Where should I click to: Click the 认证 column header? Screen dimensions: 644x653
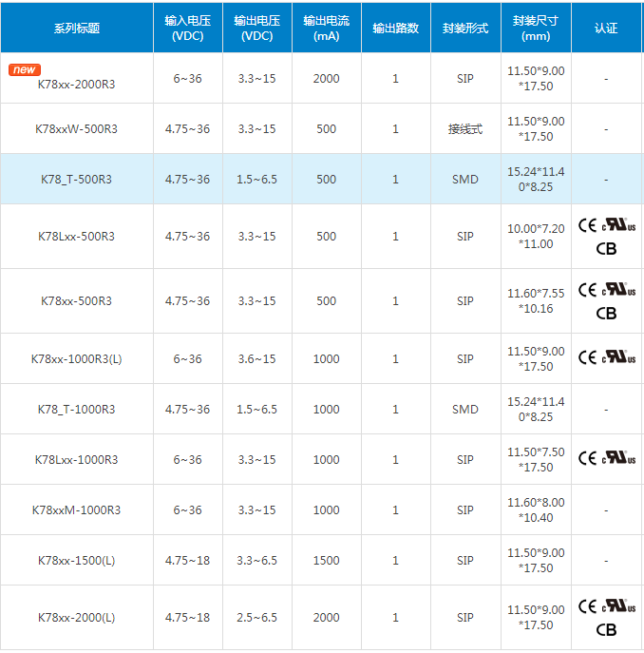coord(605,28)
